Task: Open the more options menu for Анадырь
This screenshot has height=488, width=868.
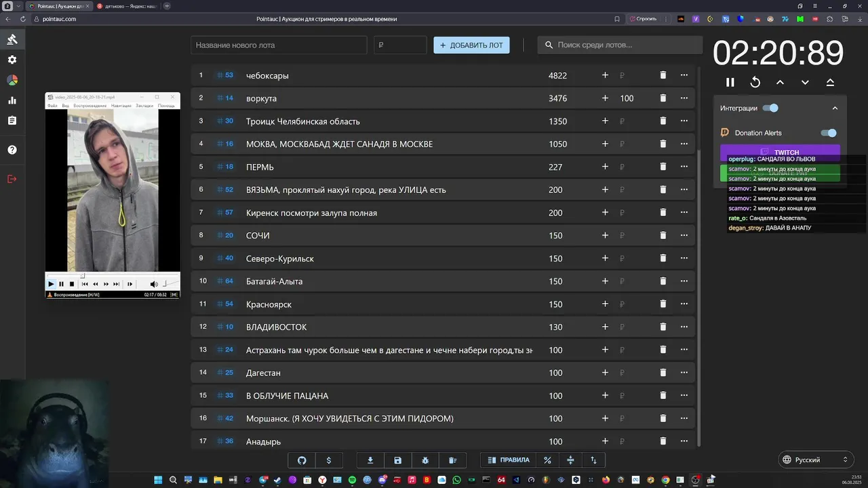Action: point(684,441)
